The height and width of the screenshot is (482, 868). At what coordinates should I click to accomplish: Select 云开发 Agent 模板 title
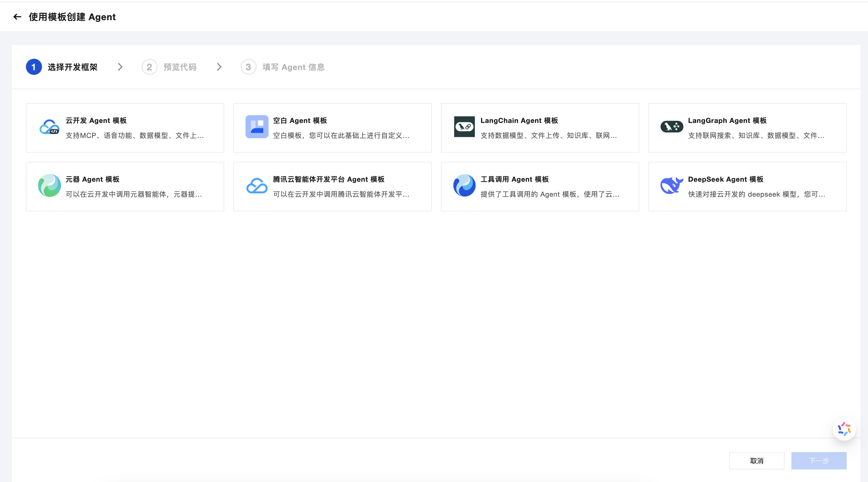tap(96, 121)
